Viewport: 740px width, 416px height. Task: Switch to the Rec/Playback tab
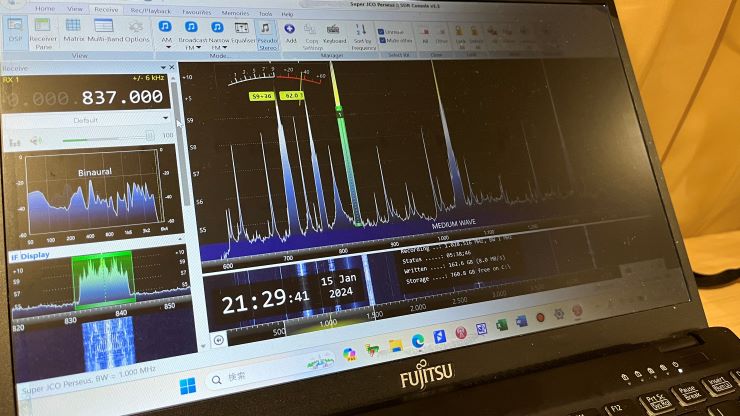(x=151, y=10)
